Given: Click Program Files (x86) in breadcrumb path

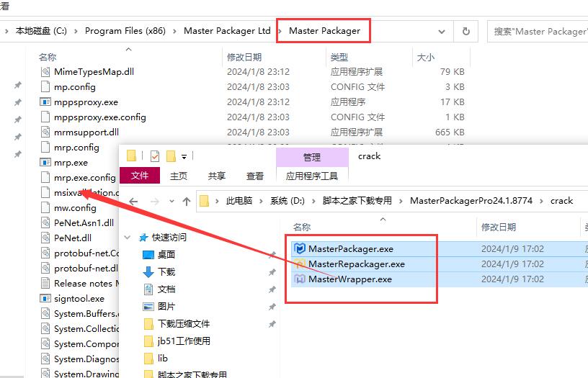Looking at the screenshot, I should coord(125,31).
